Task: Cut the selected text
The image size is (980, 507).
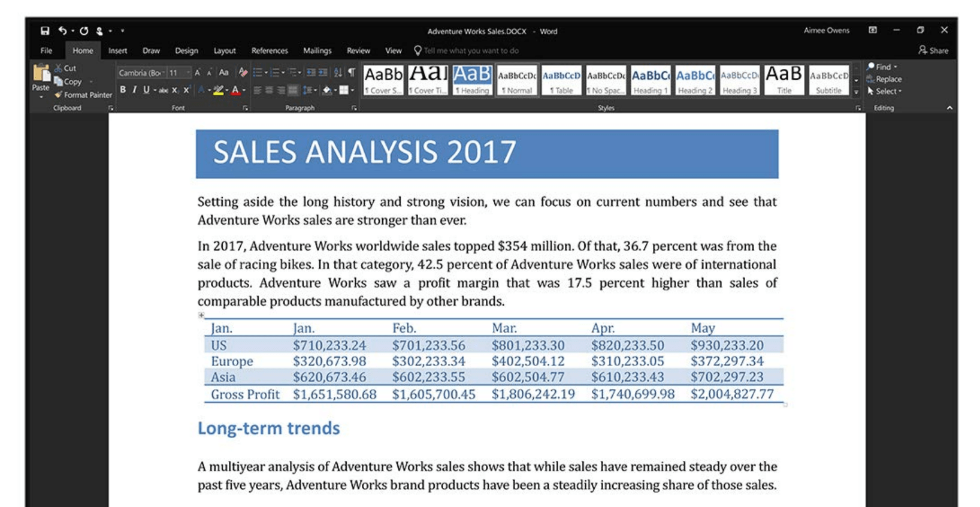Action: [65, 68]
